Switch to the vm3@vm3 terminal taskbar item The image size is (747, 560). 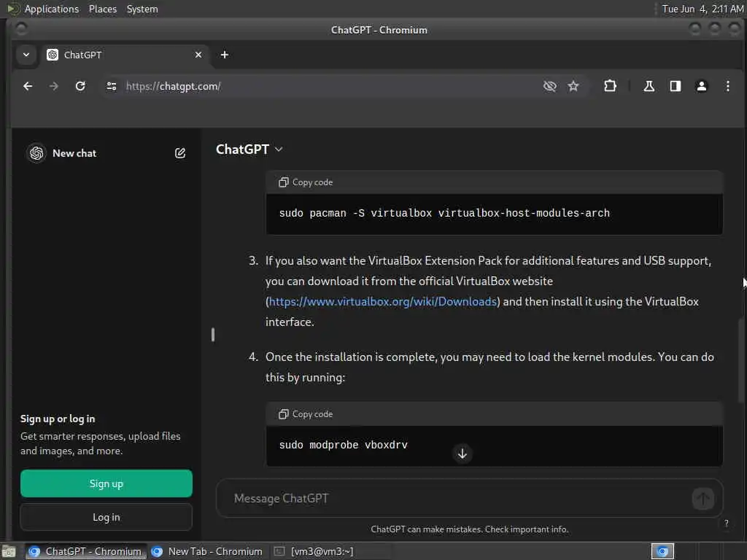(x=314, y=551)
